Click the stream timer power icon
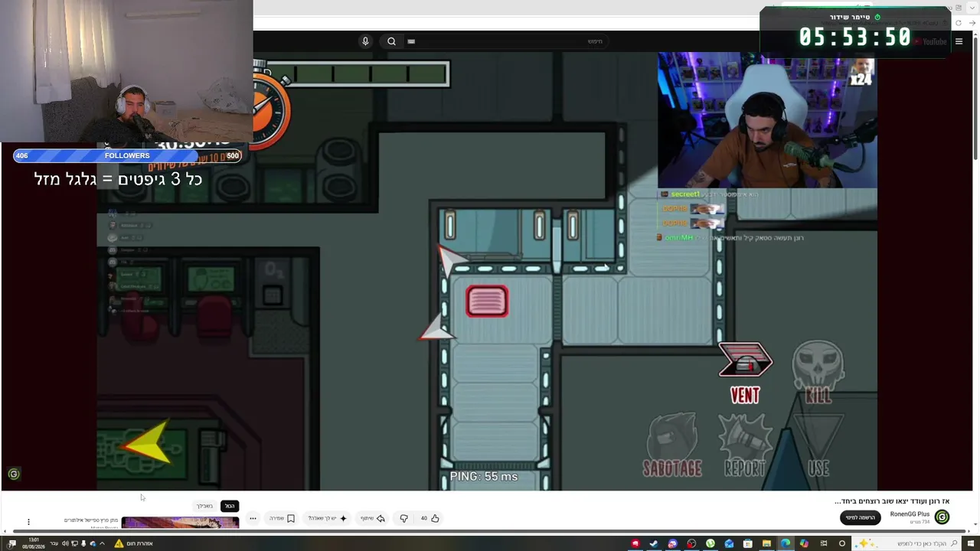Image resolution: width=980 pixels, height=551 pixels. [877, 17]
